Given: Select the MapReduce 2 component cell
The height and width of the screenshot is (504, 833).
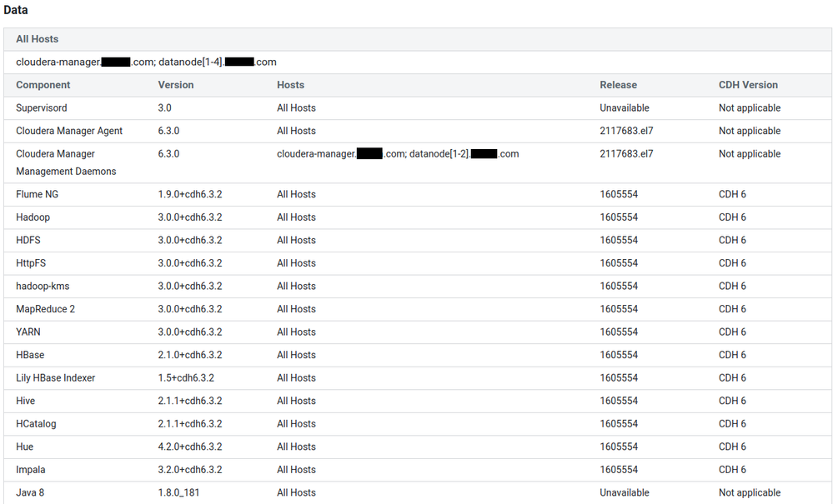Looking at the screenshot, I should [45, 309].
